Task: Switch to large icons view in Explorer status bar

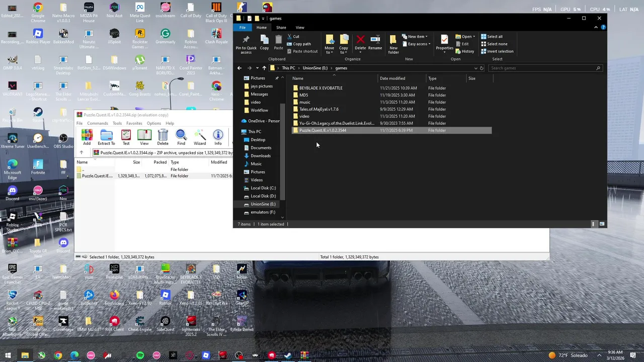Action: [602, 224]
